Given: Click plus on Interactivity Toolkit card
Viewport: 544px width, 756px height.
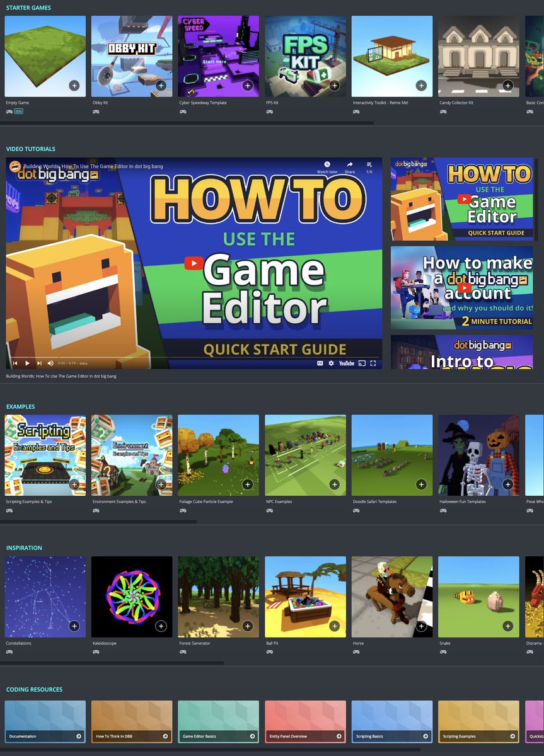Looking at the screenshot, I should (421, 86).
